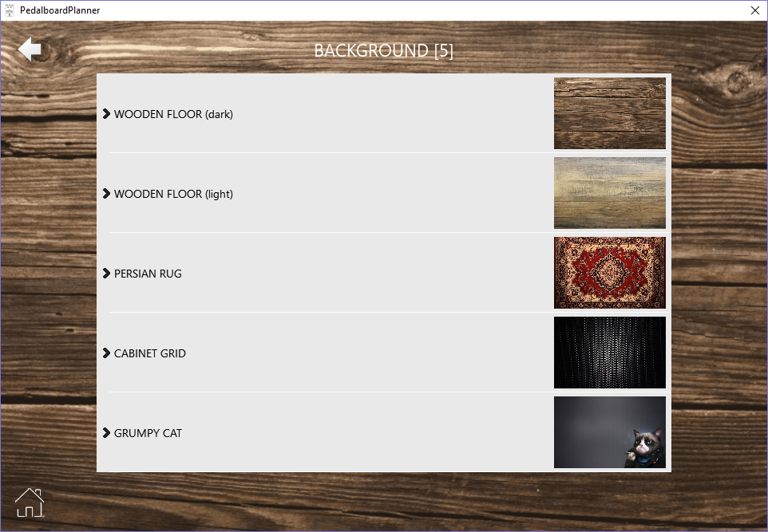768x532 pixels.
Task: Click the grumpy cat picture thumbnail
Action: 610,432
